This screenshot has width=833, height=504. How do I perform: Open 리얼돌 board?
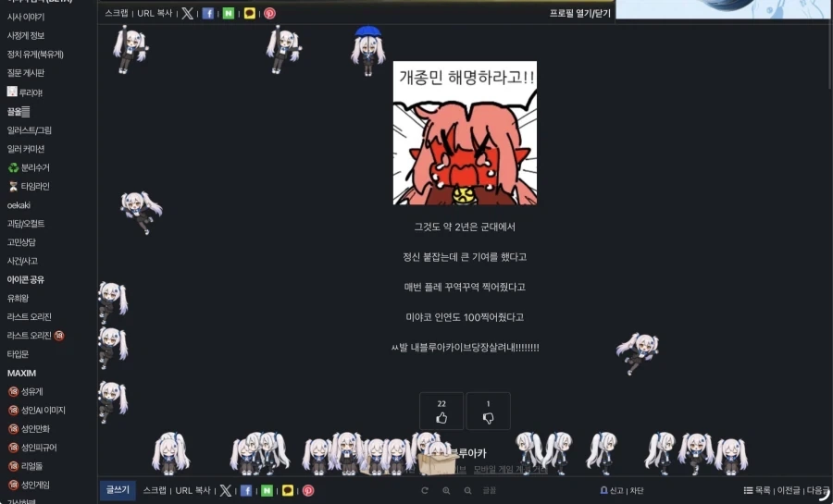[31, 466]
